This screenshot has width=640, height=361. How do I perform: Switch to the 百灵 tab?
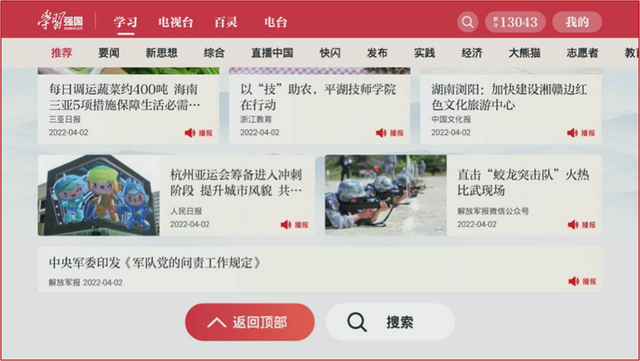pyautogui.click(x=226, y=22)
